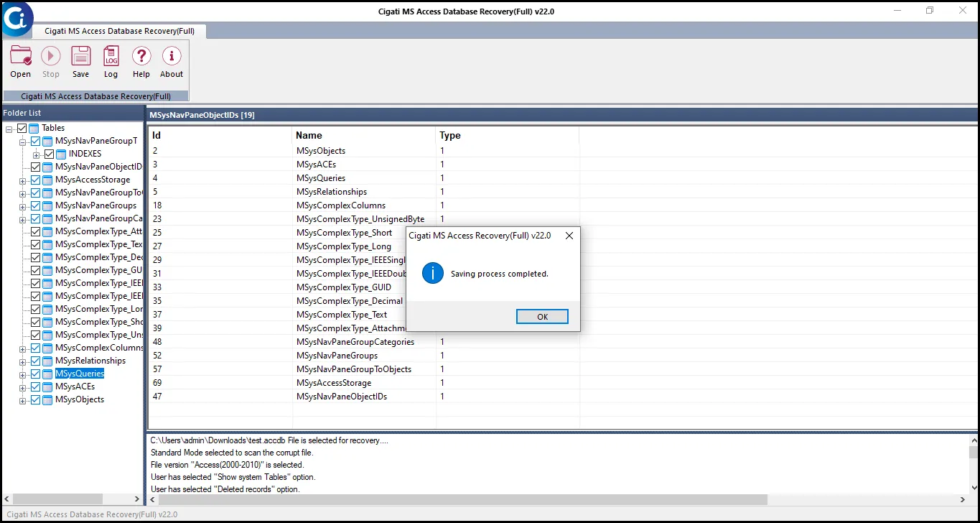The width and height of the screenshot is (980, 523).
Task: Click the Save toolbar icon
Action: click(80, 56)
